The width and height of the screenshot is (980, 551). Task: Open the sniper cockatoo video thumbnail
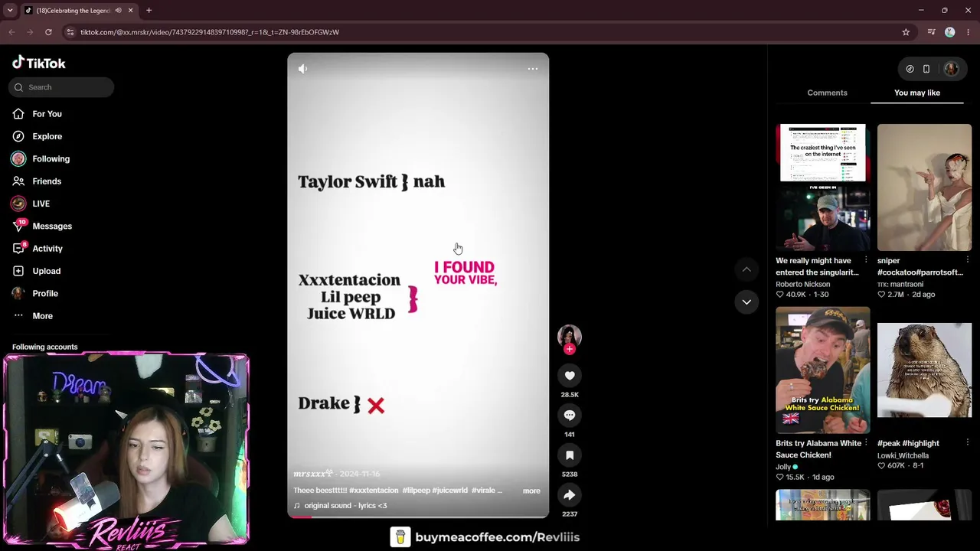point(924,187)
